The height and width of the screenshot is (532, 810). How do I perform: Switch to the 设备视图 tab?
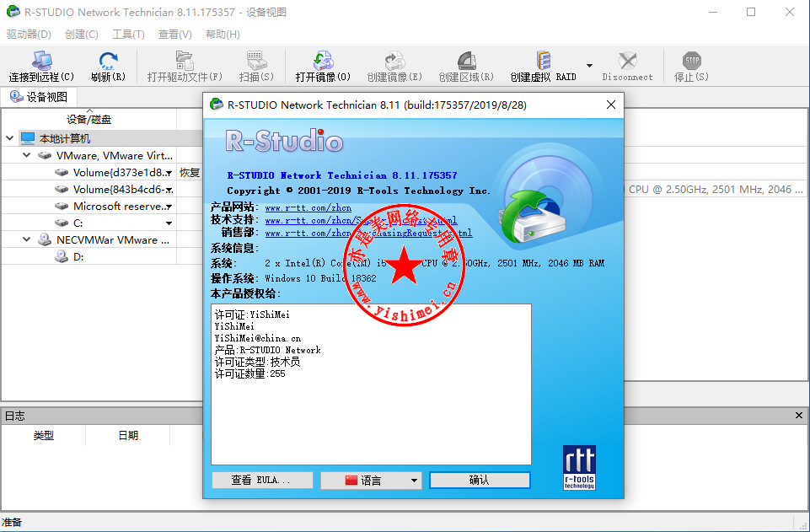(x=40, y=97)
